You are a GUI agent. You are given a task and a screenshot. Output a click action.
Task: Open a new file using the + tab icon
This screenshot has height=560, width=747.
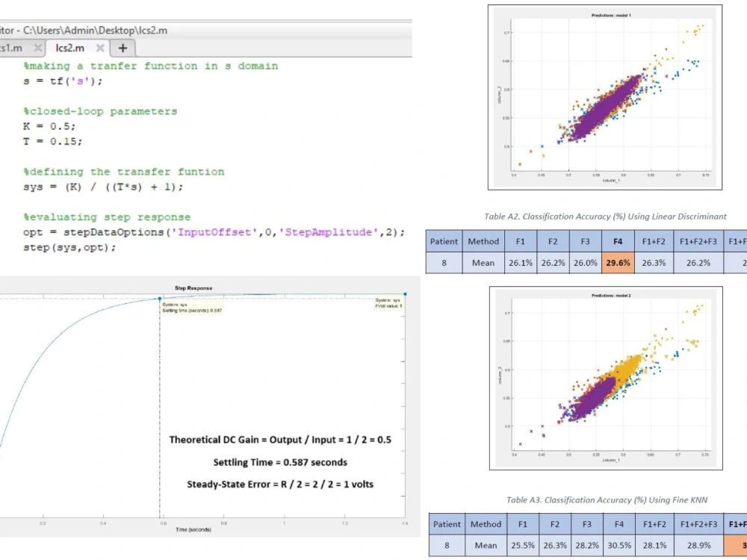click(121, 47)
